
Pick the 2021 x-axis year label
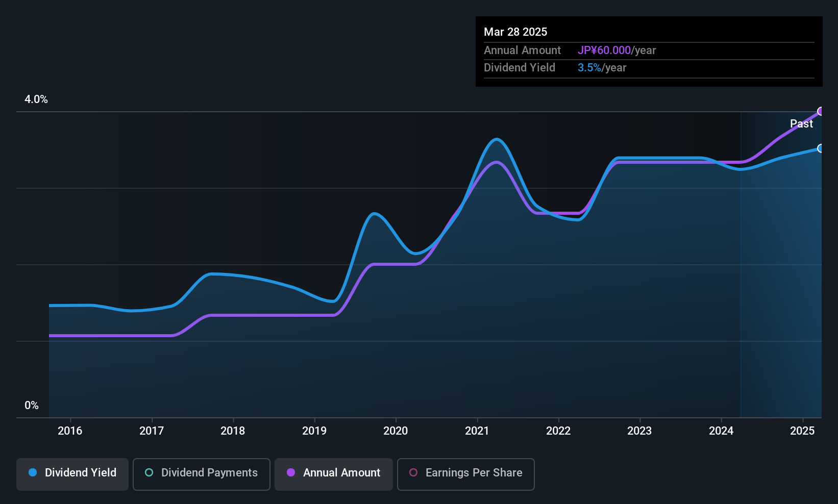point(477,431)
